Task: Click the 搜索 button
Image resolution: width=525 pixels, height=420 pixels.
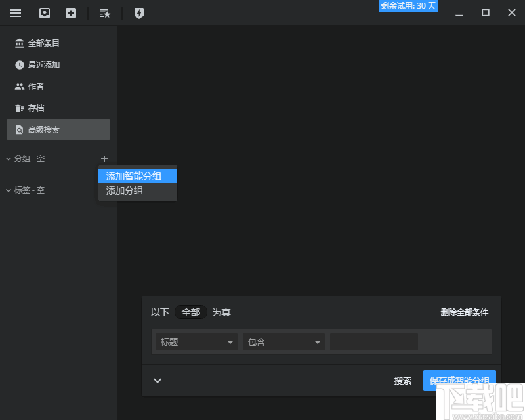Action: tap(402, 381)
